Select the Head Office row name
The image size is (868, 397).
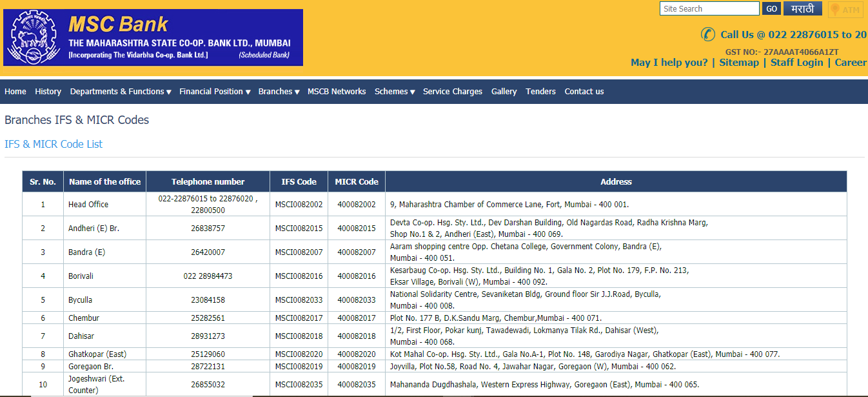point(88,205)
